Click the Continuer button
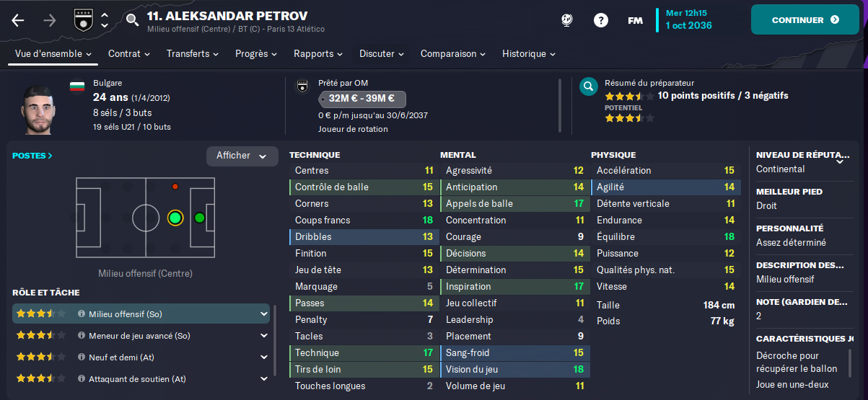The width and height of the screenshot is (868, 400). tap(804, 20)
